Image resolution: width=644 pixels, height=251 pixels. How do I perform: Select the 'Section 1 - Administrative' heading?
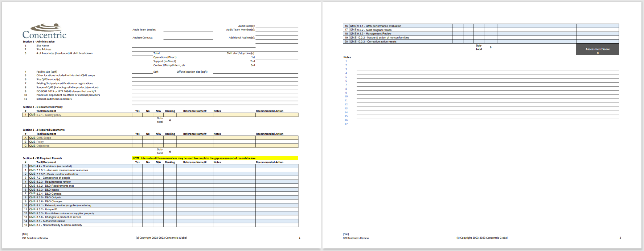coord(38,42)
